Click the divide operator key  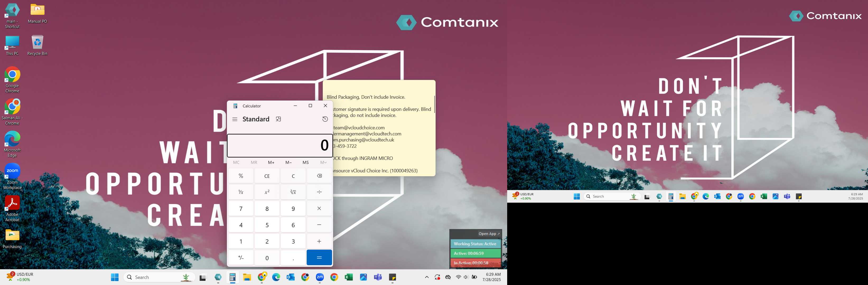click(x=319, y=192)
